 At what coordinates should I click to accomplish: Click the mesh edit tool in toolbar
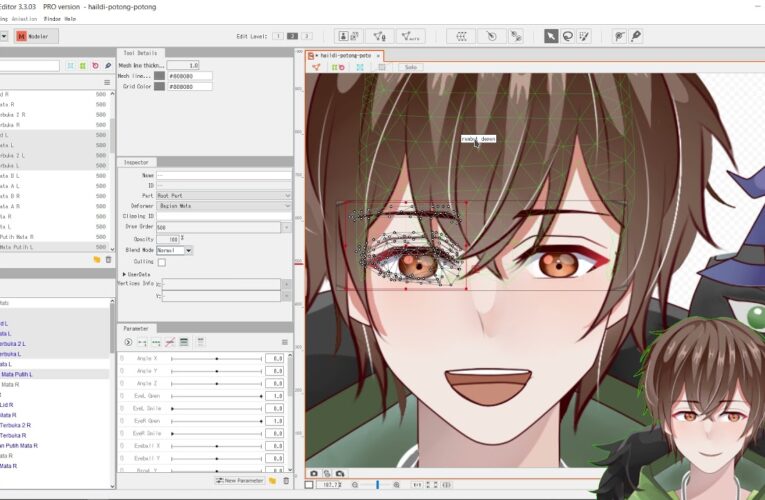[462, 36]
